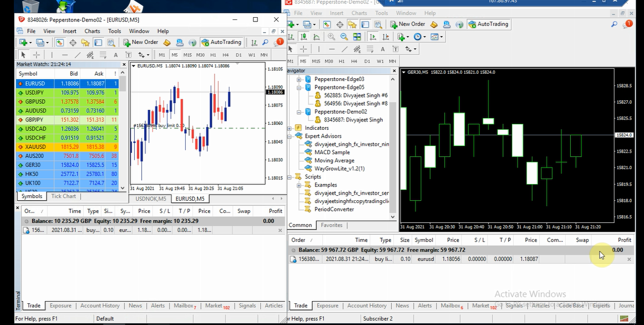This screenshot has width=644, height=325.
Task: Select the trendline drawing tool in left terminal
Action: pos(78,55)
